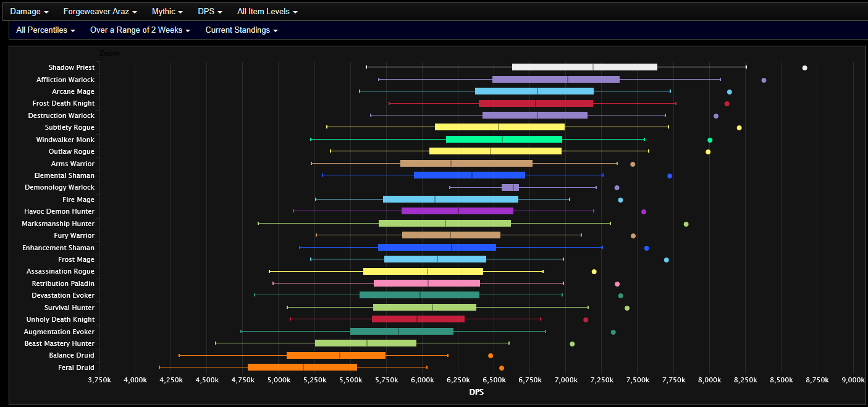
Task: Click the Feral Druid outlier dot
Action: (x=502, y=368)
